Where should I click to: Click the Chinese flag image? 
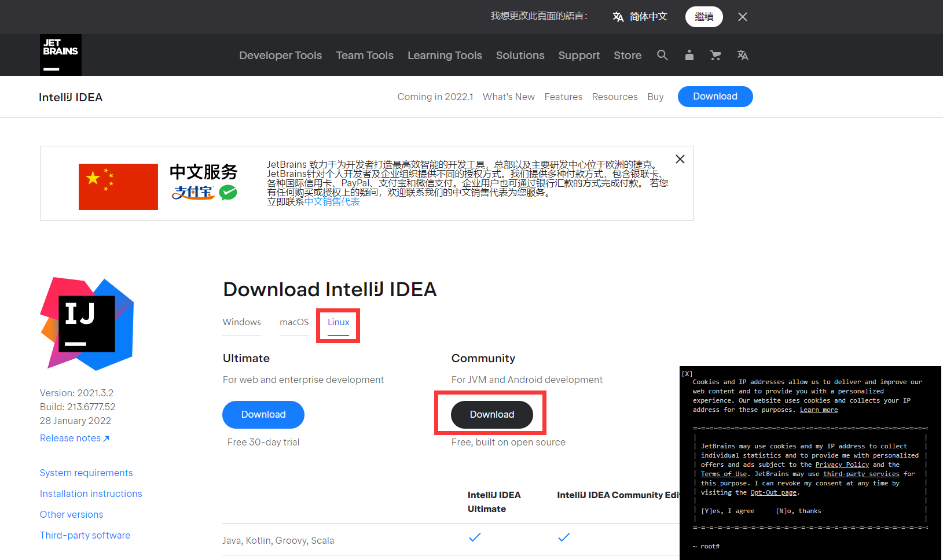[118, 187]
